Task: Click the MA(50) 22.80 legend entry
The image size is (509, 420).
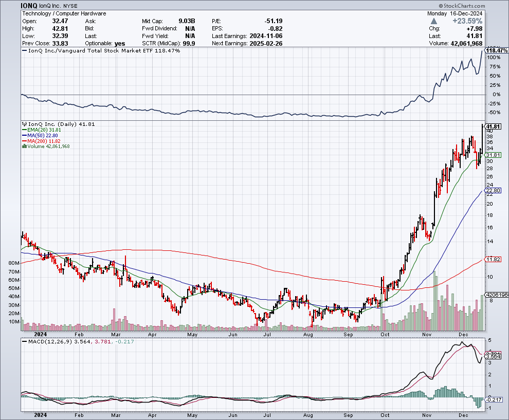Action: [43, 135]
